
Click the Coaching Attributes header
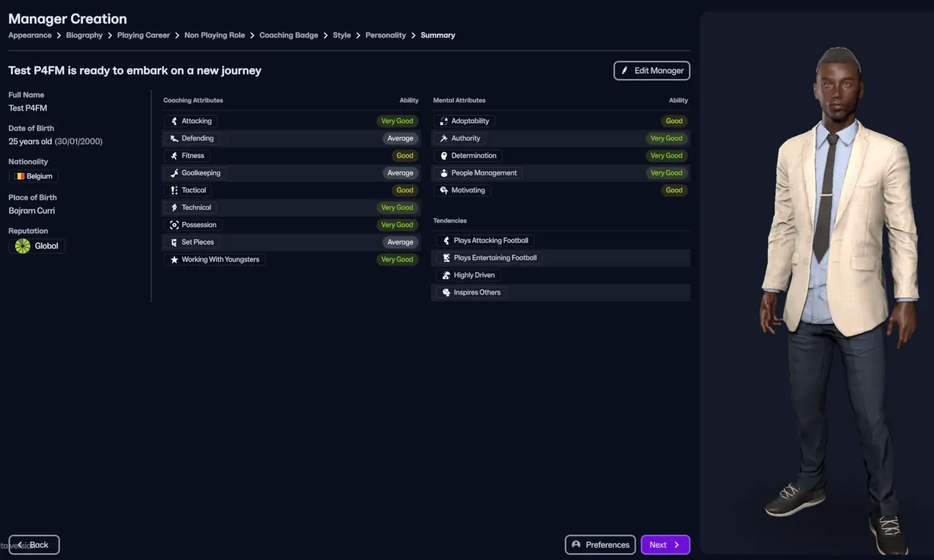coord(193,100)
